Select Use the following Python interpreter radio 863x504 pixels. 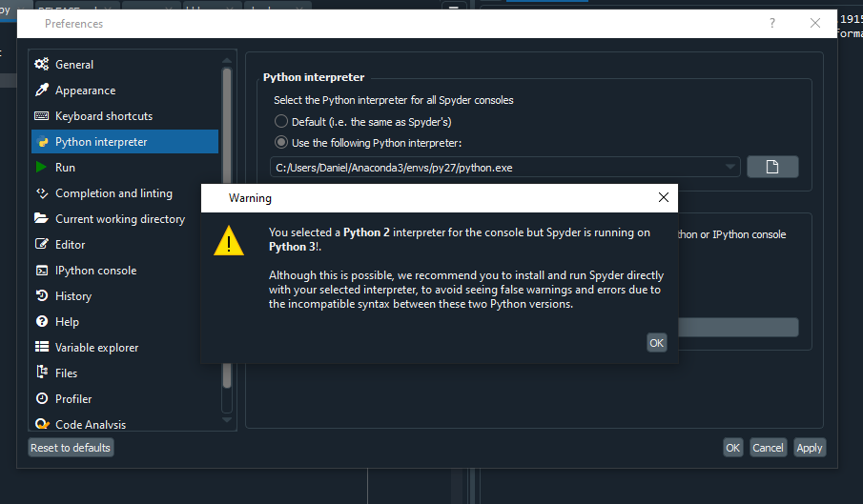pos(280,142)
